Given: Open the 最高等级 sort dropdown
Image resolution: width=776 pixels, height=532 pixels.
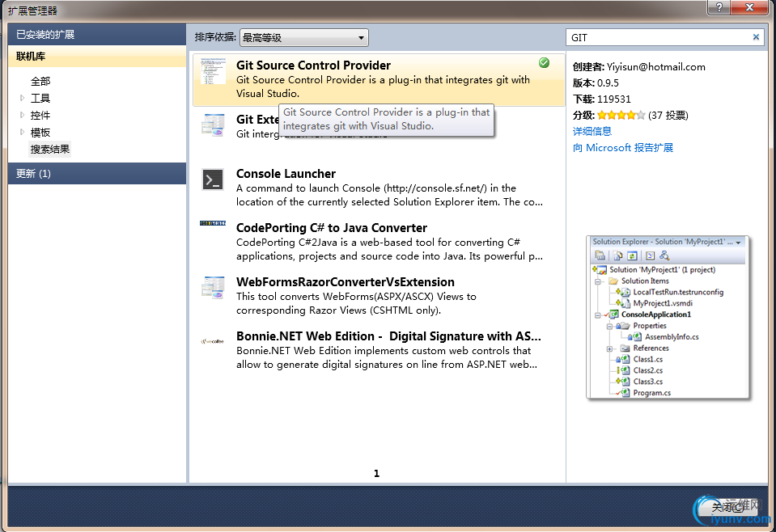Looking at the screenshot, I should tap(304, 37).
